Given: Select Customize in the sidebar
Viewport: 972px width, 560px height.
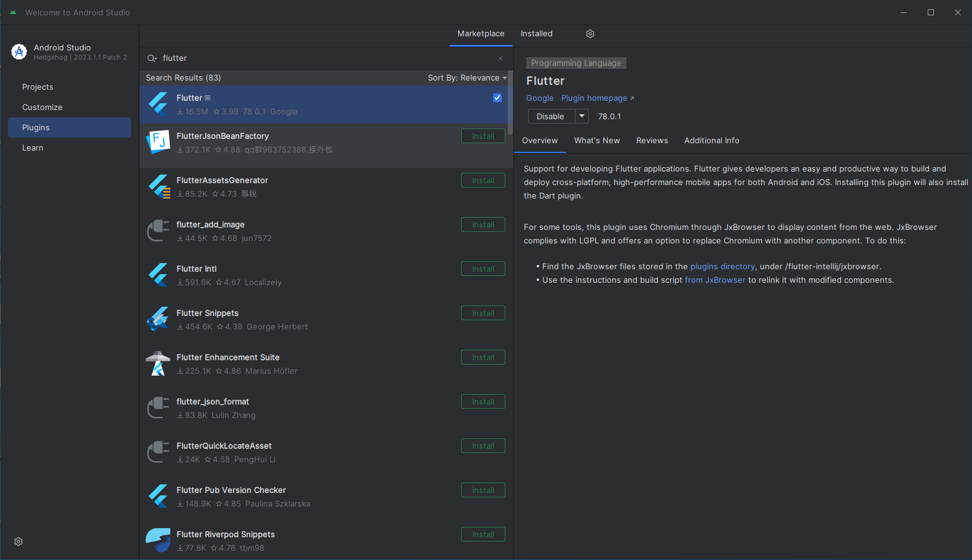Looking at the screenshot, I should 69,108.
